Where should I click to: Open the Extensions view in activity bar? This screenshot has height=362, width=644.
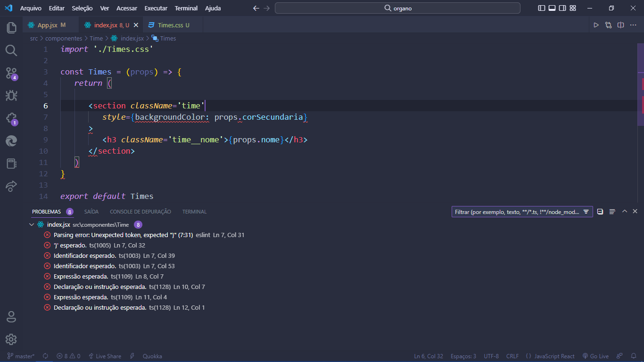11,118
